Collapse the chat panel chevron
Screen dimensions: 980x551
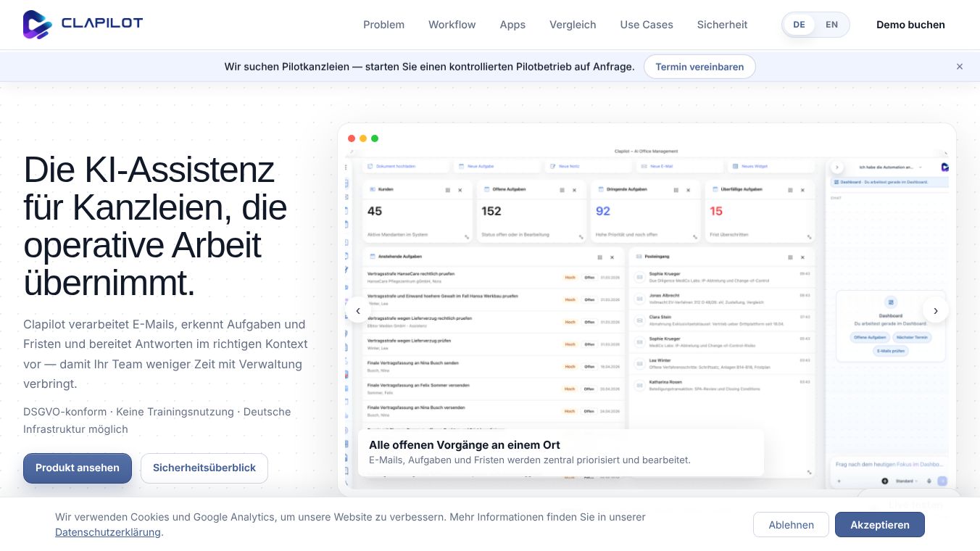tap(837, 167)
